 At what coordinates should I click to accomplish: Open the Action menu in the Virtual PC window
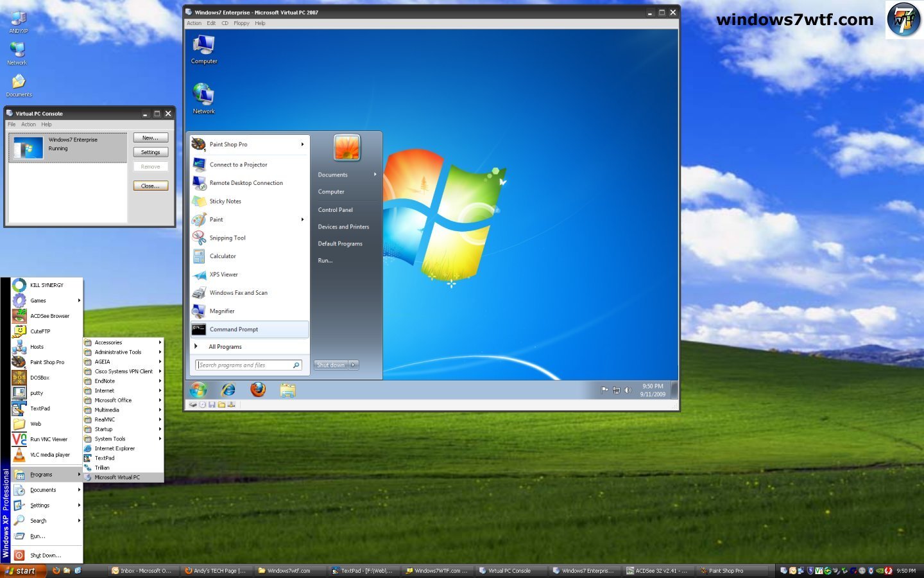(194, 23)
